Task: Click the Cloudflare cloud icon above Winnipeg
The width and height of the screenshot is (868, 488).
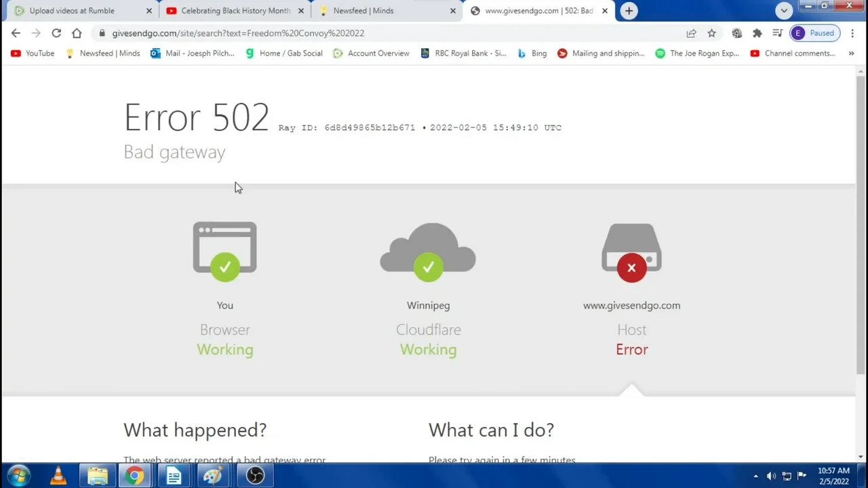Action: pos(428,251)
